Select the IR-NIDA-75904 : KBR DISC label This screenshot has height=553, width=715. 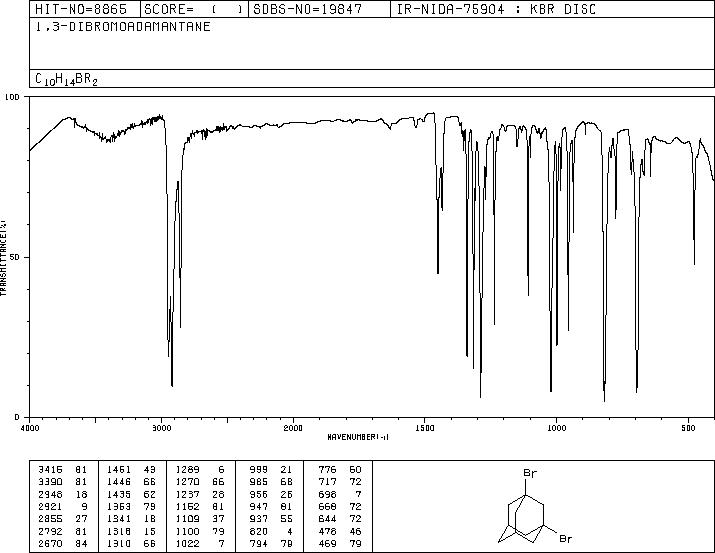tap(496, 9)
